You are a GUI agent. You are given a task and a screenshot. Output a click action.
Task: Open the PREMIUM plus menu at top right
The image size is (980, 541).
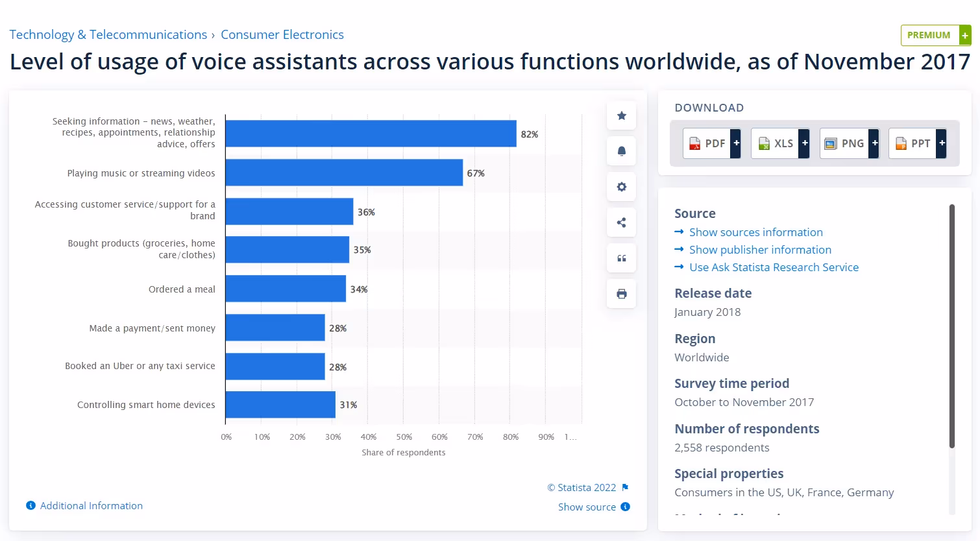[965, 35]
